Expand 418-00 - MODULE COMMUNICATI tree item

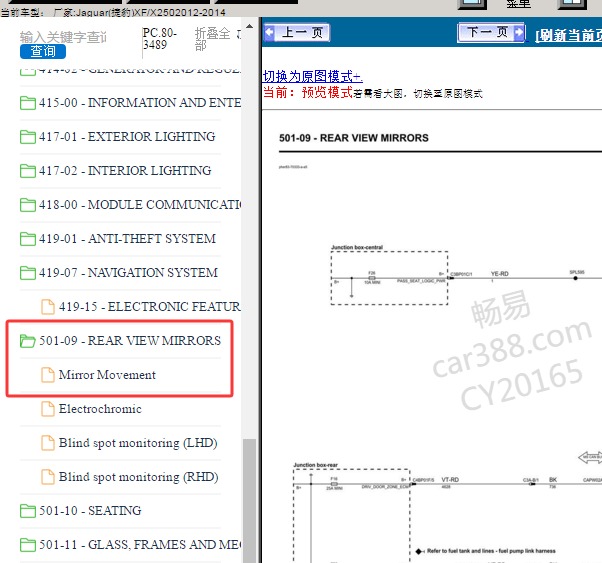(x=140, y=205)
